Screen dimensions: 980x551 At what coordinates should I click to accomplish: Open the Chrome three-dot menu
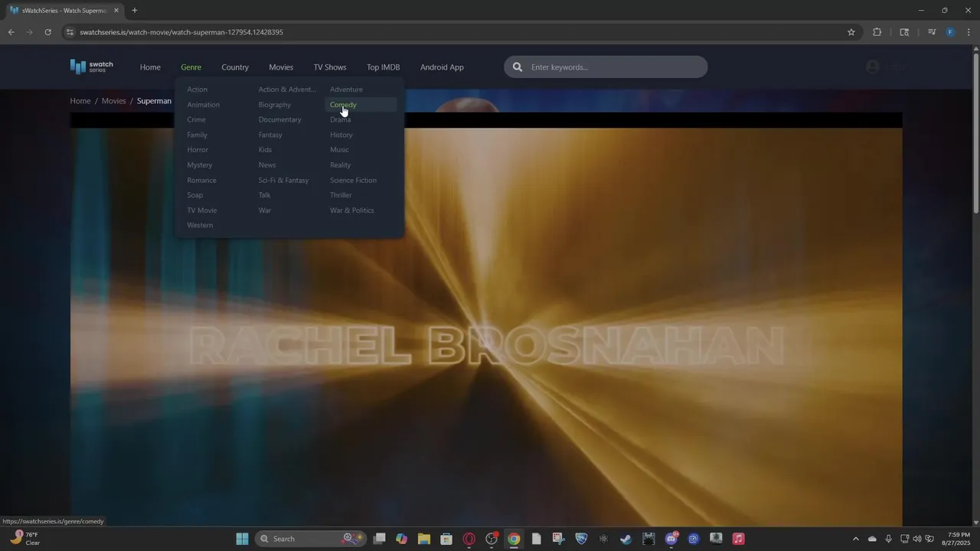(969, 32)
